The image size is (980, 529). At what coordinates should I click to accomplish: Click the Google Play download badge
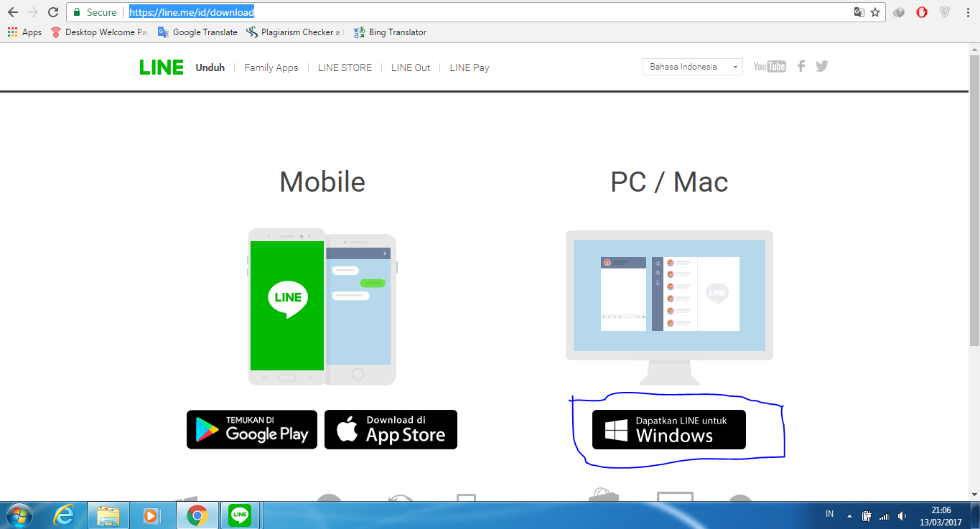(252, 429)
